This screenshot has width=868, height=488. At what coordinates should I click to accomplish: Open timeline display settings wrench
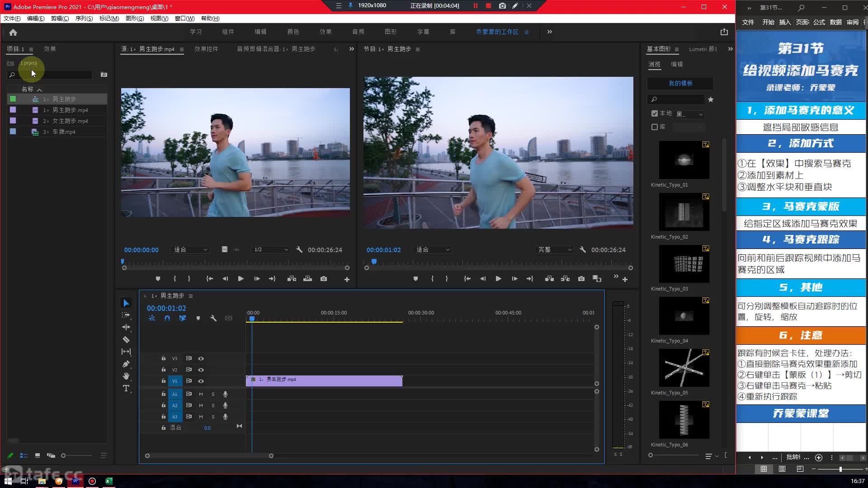213,318
